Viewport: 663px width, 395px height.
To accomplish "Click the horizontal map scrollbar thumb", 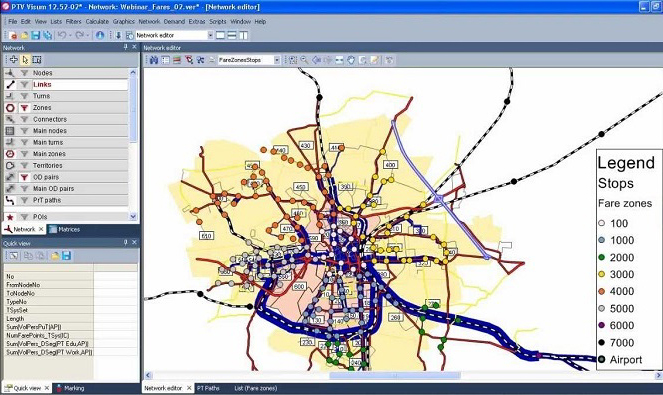I will click(x=395, y=375).
